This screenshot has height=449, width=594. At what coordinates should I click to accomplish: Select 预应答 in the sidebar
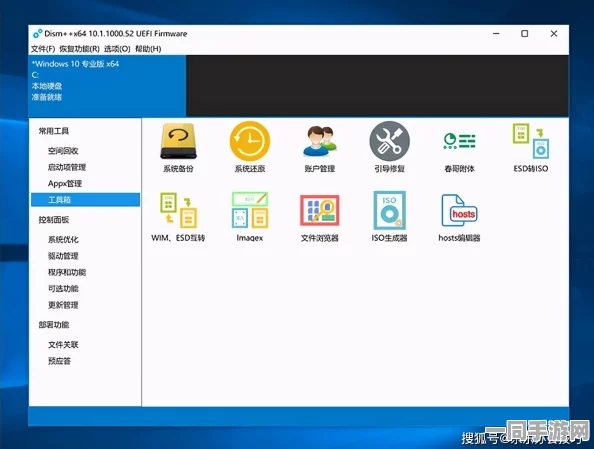tap(59, 361)
